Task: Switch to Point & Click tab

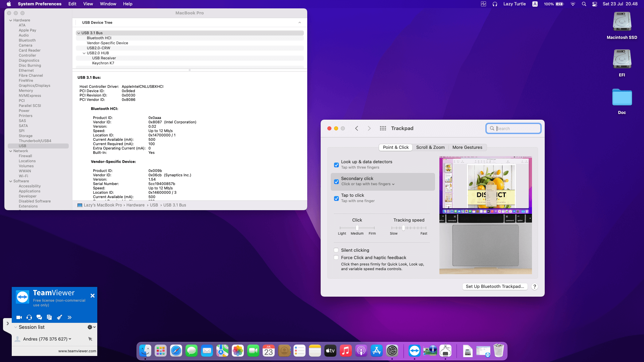Action: (x=396, y=147)
